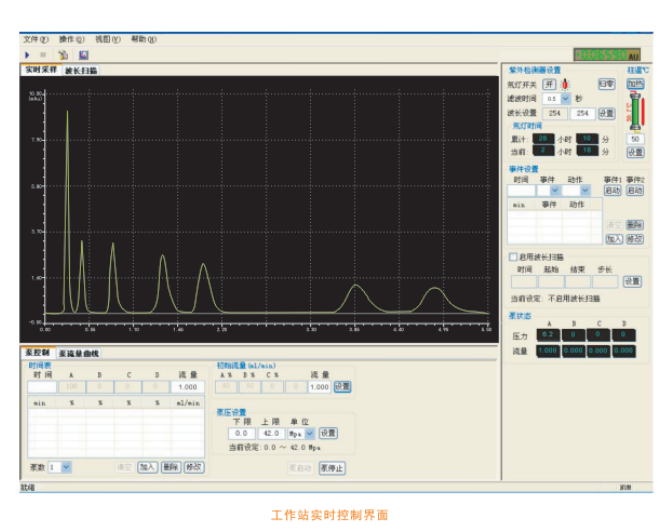672x531 pixels.
Task: Click the 当前 lamp hours display 2
Action: pos(543,150)
